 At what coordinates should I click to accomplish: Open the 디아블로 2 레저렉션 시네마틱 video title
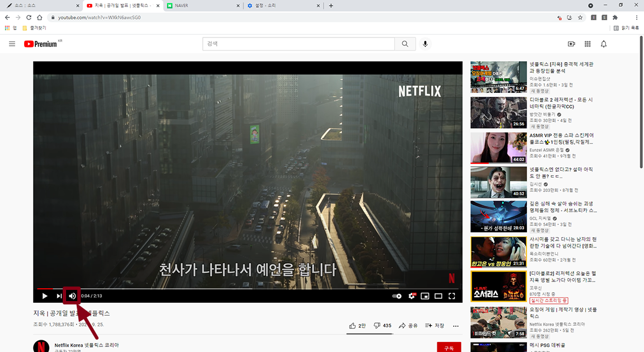pyautogui.click(x=561, y=103)
